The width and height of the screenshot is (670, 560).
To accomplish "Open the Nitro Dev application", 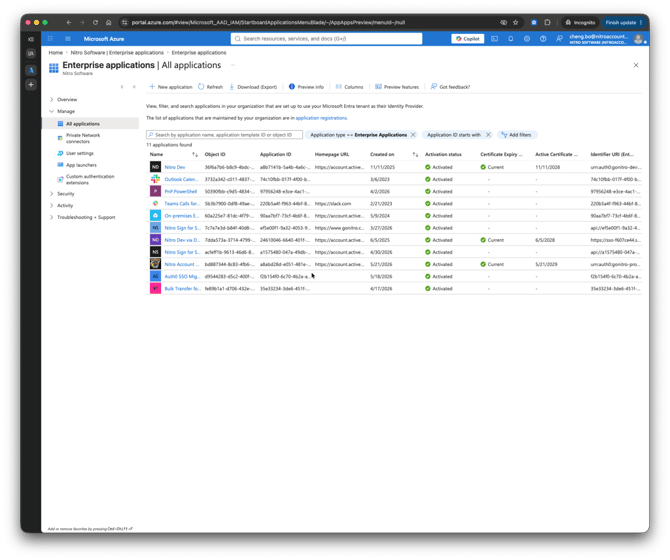I will coord(175,167).
